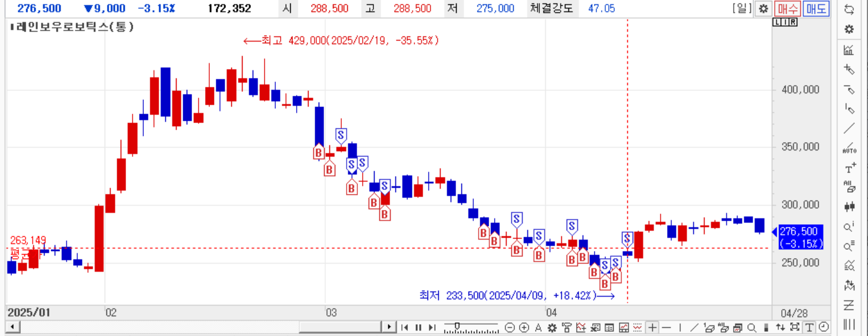Image resolution: width=868 pixels, height=336 pixels.
Task: Toggle the L button under 매수
Action: point(777,22)
